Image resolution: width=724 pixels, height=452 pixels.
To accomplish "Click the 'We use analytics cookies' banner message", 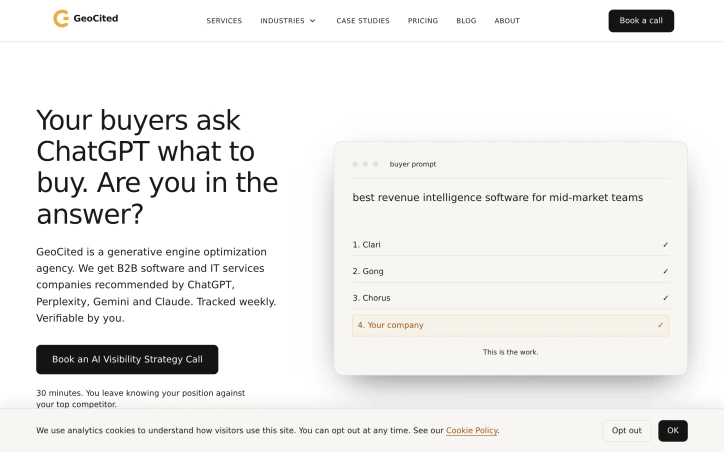I will [x=268, y=430].
